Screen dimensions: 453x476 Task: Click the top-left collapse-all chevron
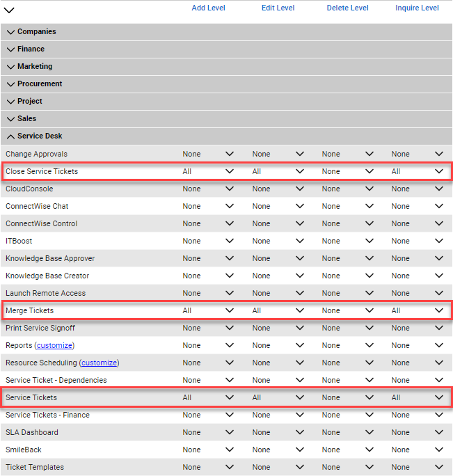pos(9,10)
